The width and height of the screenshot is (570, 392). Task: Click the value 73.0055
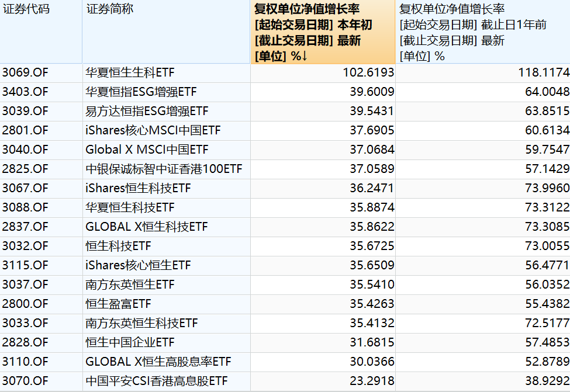(547, 246)
